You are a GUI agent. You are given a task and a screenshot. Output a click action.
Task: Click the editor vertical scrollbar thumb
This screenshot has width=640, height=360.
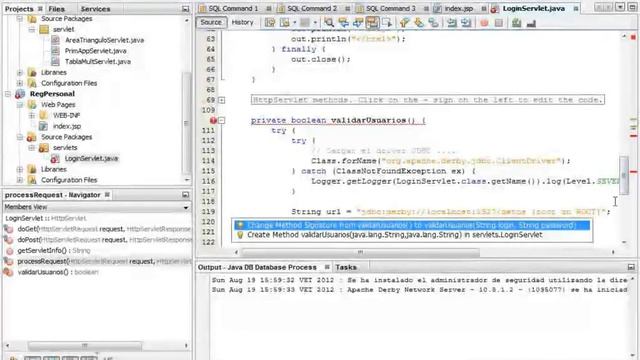click(x=623, y=176)
